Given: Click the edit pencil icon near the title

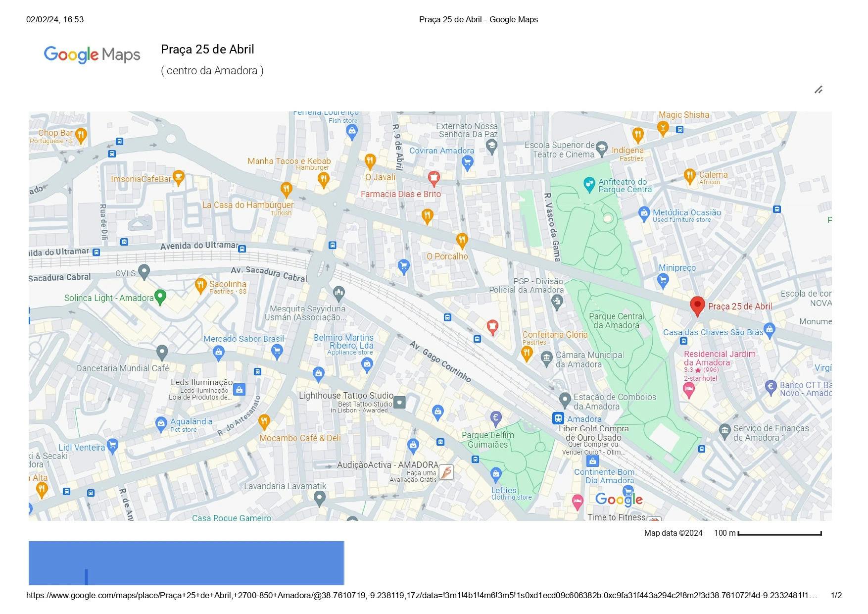Looking at the screenshot, I should [x=819, y=90].
